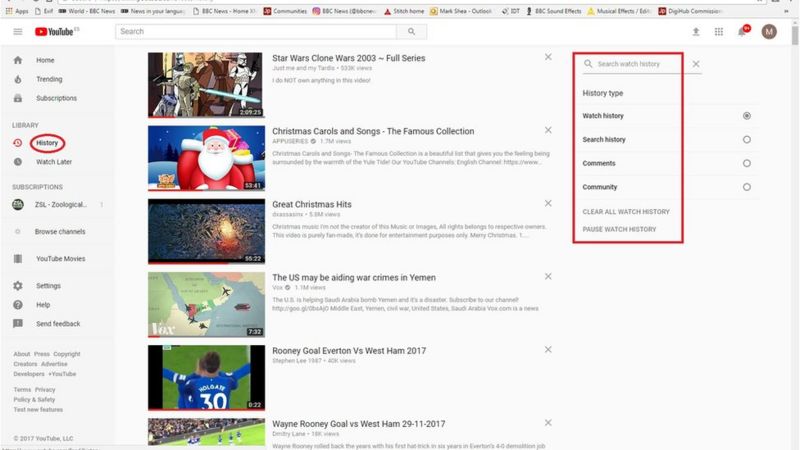800x450 pixels.
Task: Click PAUSE WATCH HISTORY
Action: (x=619, y=230)
